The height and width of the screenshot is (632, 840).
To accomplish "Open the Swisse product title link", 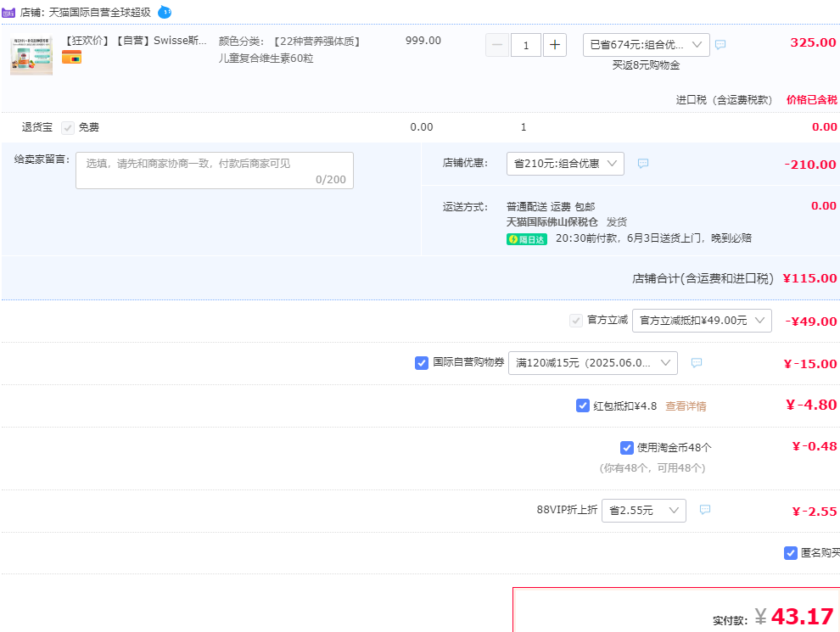I will [135, 41].
